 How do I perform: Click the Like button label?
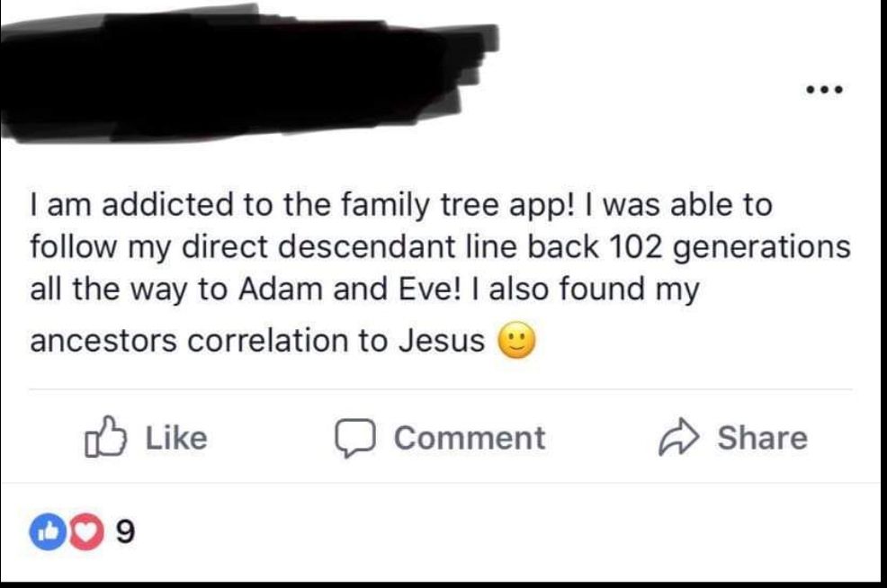pos(176,438)
